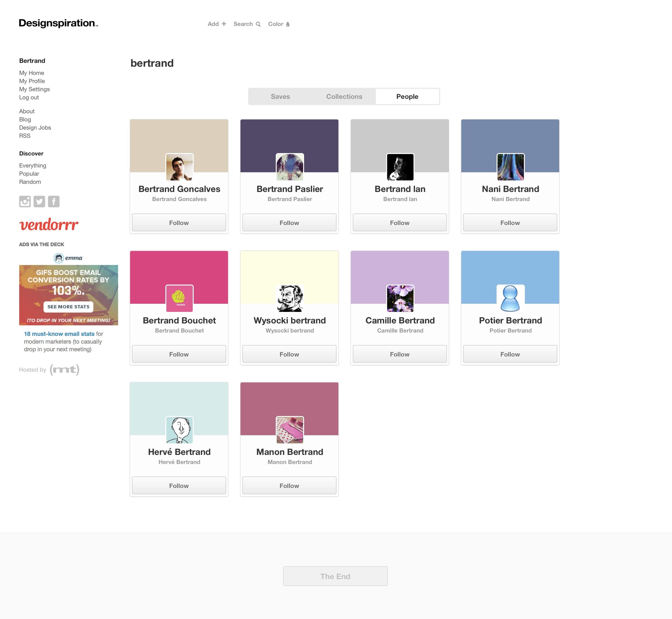Screen dimensions: 672x619
Task: Open the 18 must-know email stats link
Action: pos(59,334)
